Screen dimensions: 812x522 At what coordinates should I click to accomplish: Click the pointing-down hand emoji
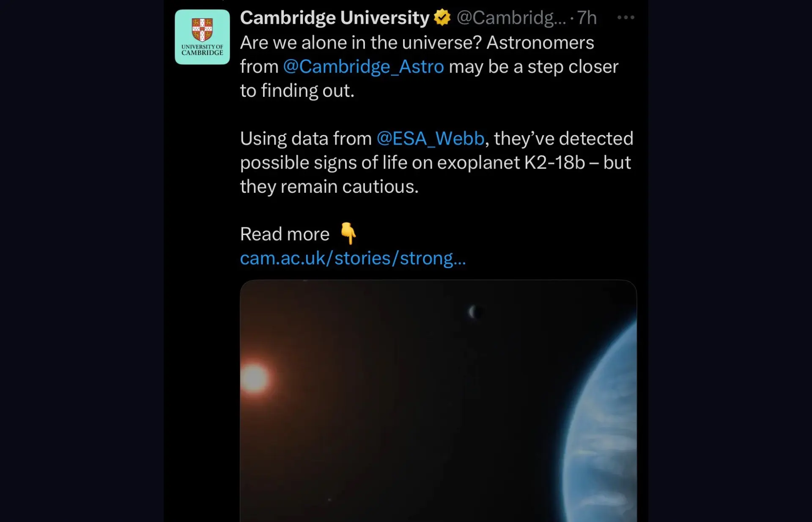(348, 233)
